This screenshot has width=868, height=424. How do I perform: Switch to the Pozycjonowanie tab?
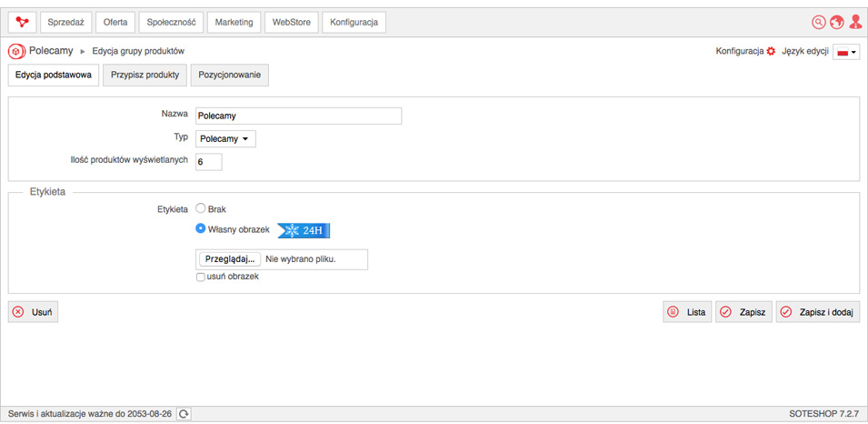pos(230,76)
